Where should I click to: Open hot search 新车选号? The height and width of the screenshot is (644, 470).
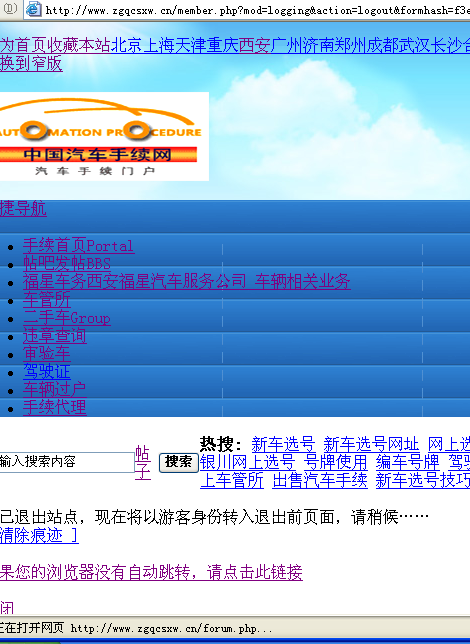click(283, 444)
